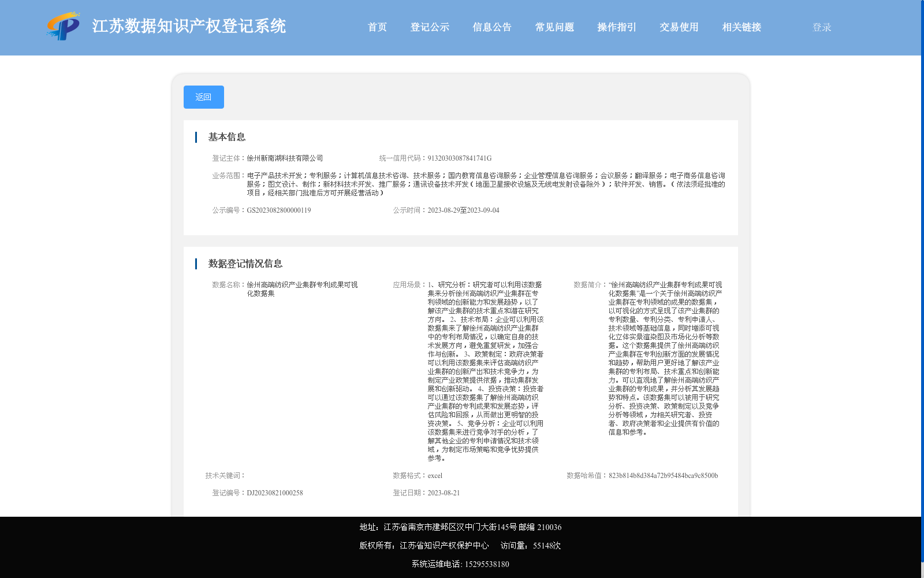Select the 登记编号 DJ20230821000258
Viewport: 924px width, 578px height.
coord(275,493)
